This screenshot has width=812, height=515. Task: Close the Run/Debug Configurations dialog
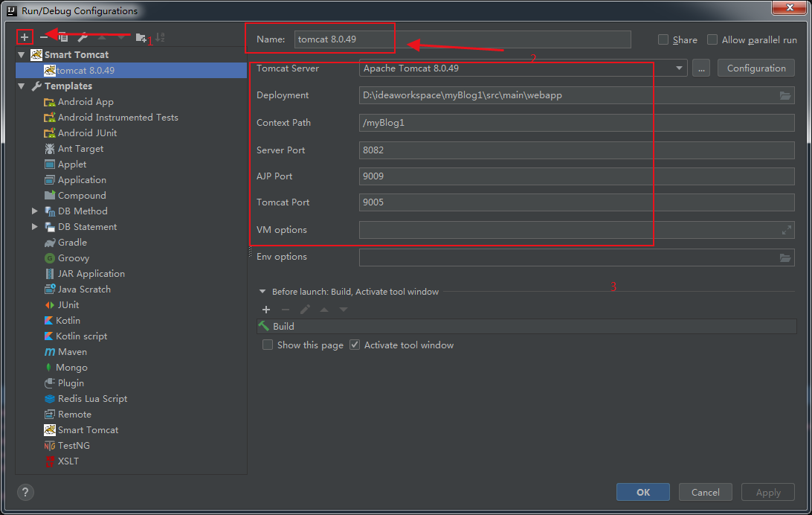(x=790, y=7)
